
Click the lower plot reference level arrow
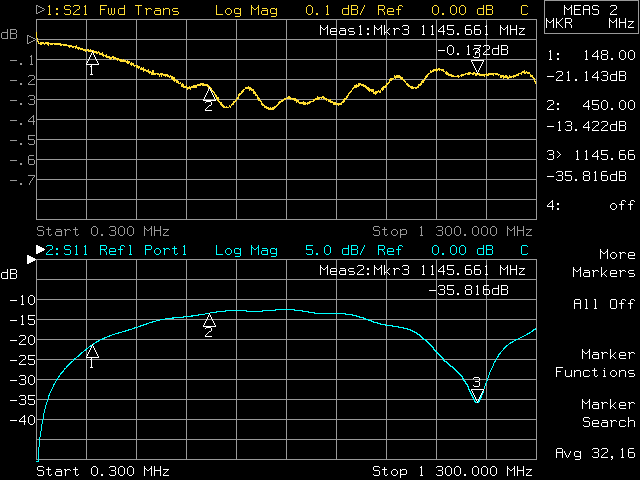(x=30, y=260)
